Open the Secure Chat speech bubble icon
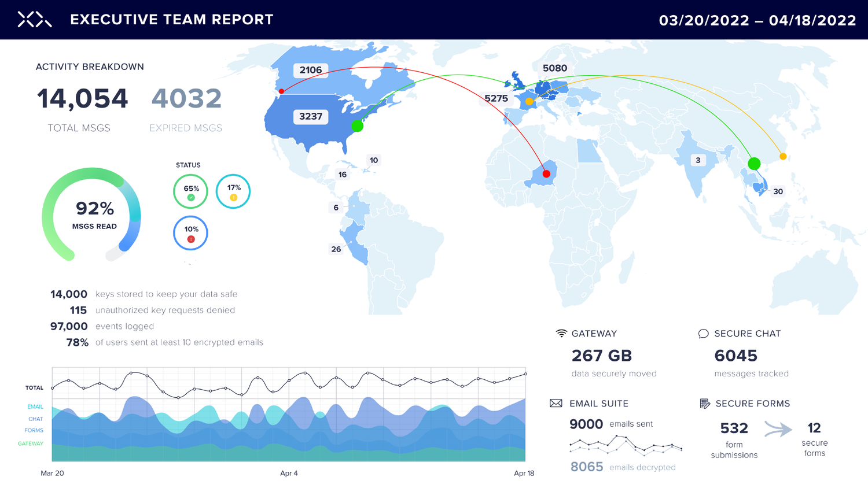 tap(703, 333)
